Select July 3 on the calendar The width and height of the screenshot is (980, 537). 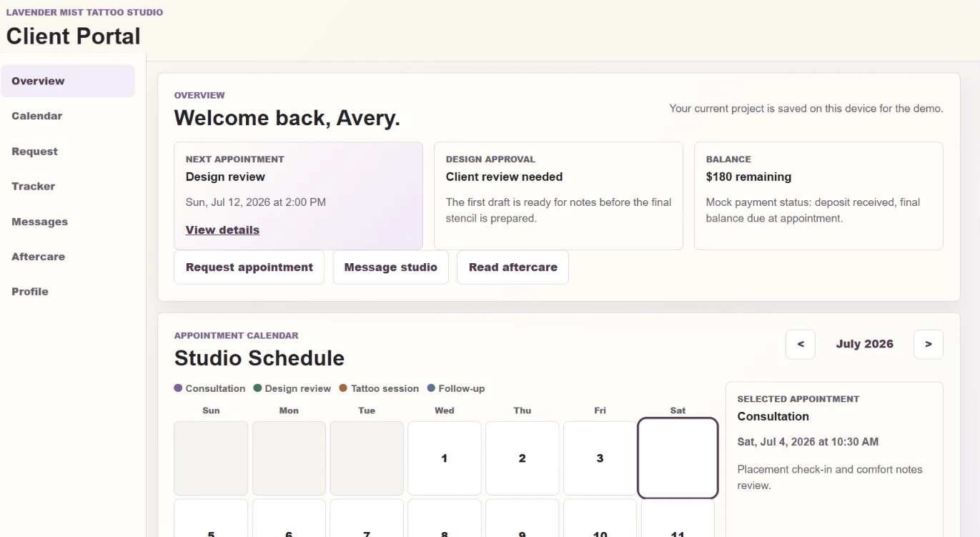pos(600,458)
